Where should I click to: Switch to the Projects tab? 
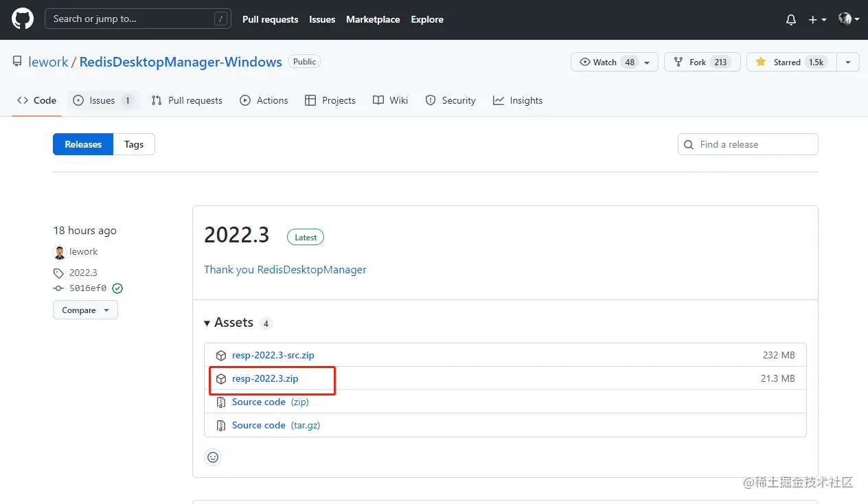[x=330, y=100]
